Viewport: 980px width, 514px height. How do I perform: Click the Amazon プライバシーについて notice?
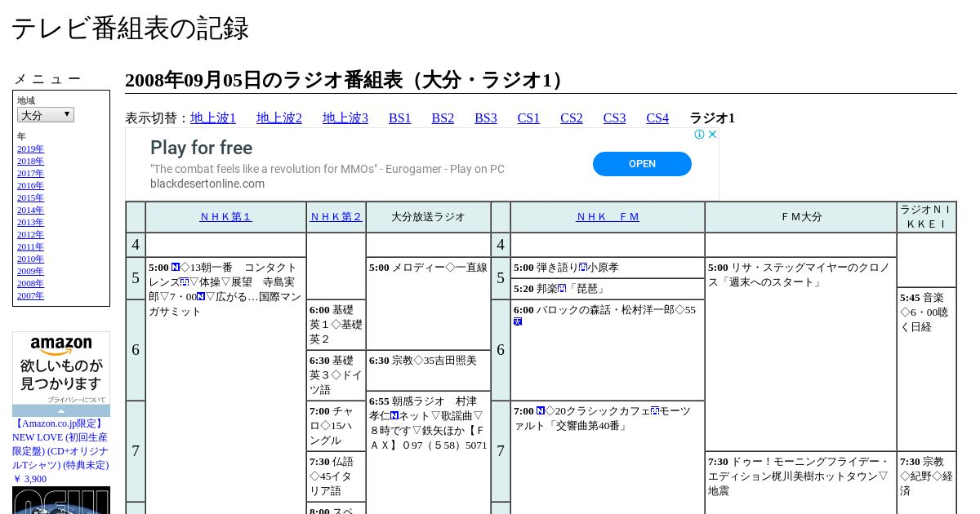(76, 400)
